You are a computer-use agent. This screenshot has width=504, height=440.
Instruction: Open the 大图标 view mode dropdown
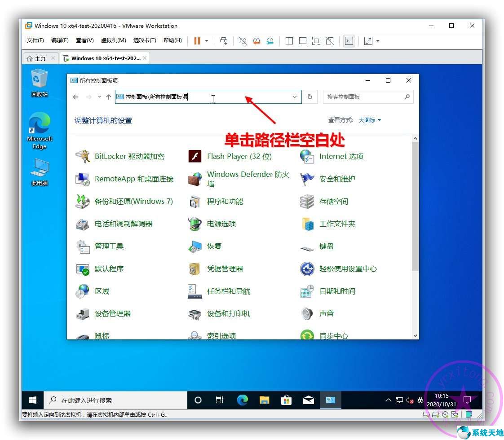coord(370,120)
